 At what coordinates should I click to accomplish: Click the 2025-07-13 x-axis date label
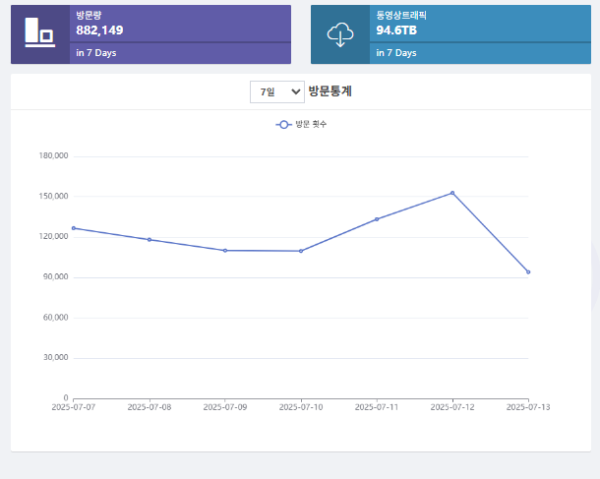click(528, 408)
